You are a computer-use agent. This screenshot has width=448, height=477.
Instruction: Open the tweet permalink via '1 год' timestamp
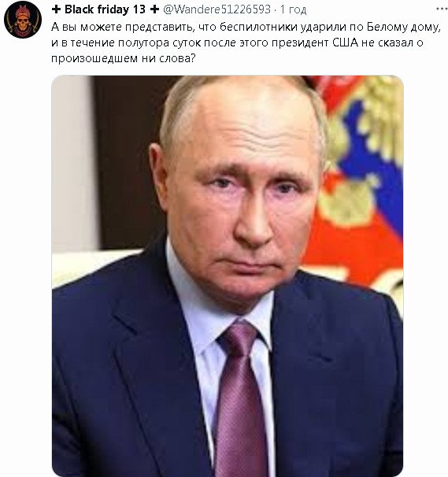[x=293, y=9]
